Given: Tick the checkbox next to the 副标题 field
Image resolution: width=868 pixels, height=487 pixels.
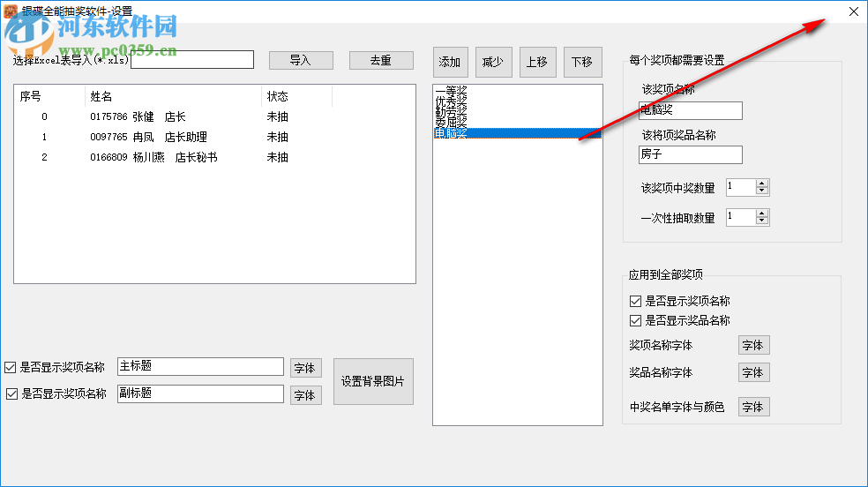Looking at the screenshot, I should click(11, 394).
